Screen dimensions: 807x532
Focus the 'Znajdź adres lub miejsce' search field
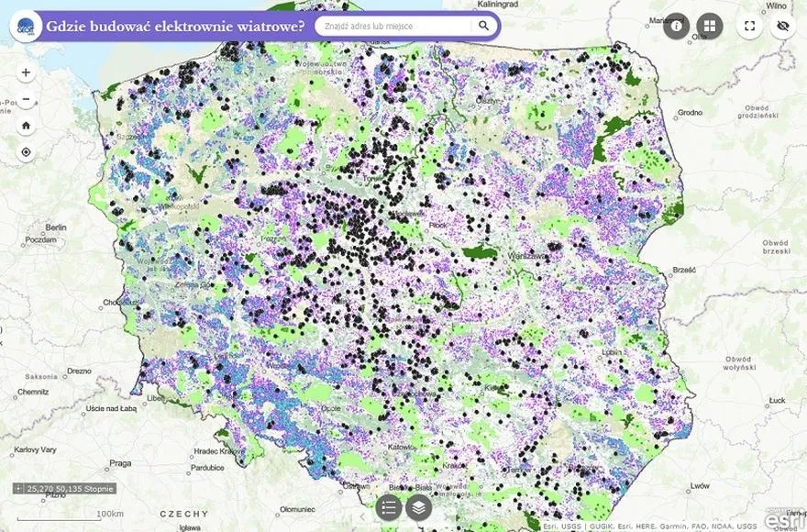pyautogui.click(x=393, y=26)
